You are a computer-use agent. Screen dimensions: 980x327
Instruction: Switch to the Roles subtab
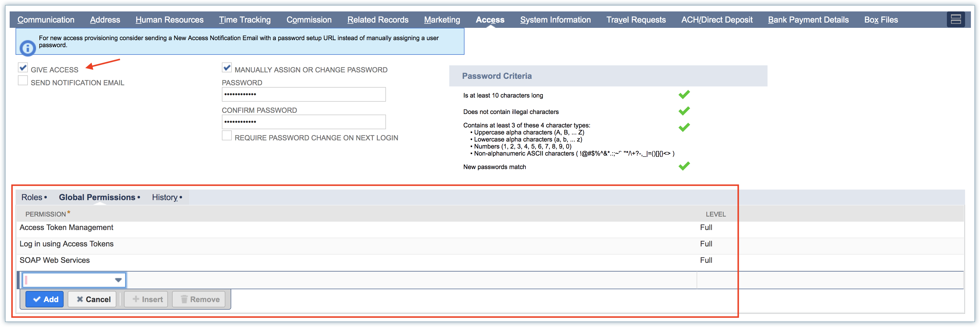(x=32, y=197)
